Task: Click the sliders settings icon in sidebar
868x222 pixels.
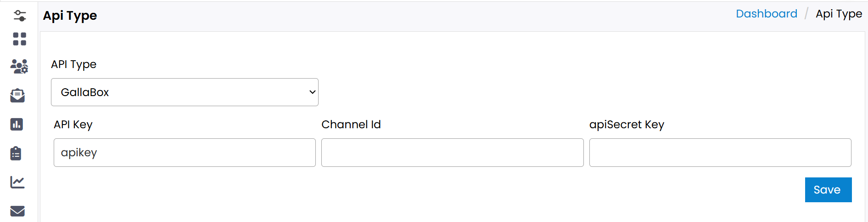Action: coord(20,16)
